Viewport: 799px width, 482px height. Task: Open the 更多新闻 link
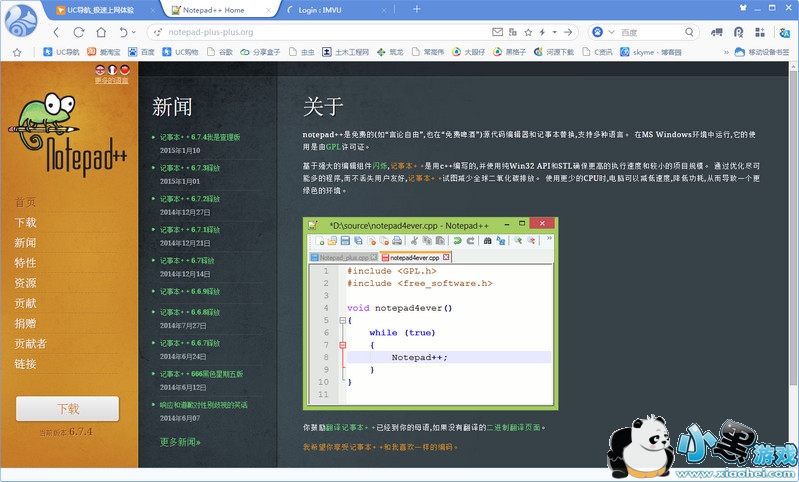click(x=180, y=441)
